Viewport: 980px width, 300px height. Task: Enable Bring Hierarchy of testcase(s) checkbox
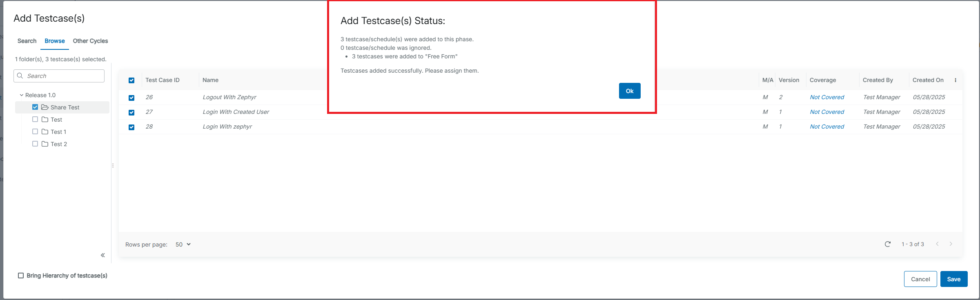21,276
